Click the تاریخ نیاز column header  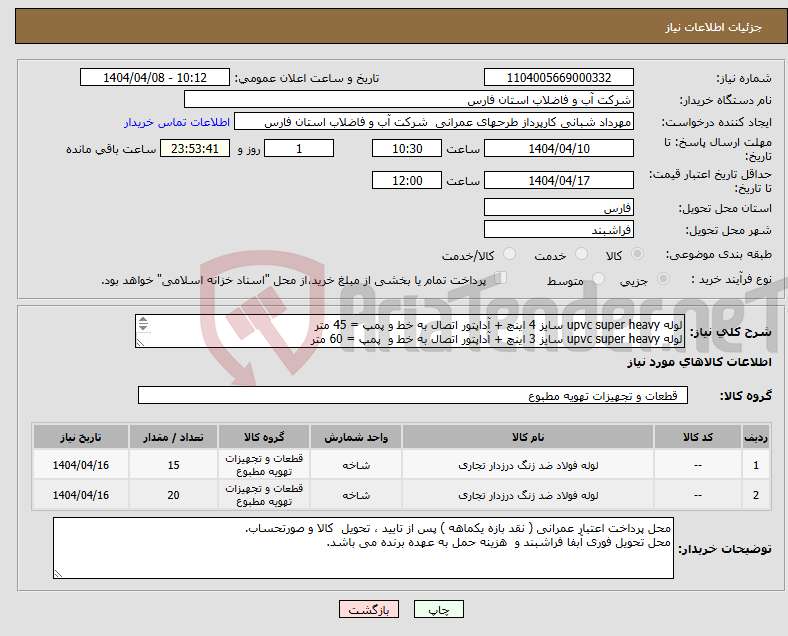coord(81,437)
